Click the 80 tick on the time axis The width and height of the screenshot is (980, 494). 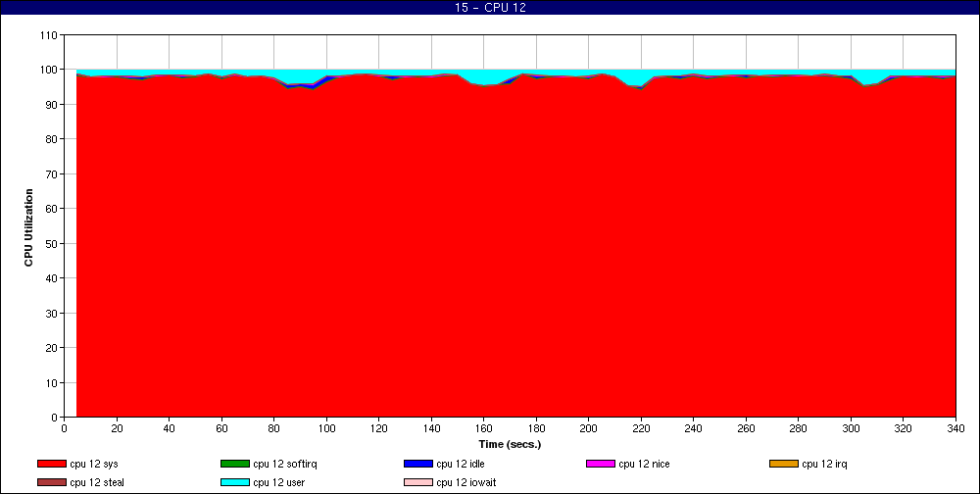point(273,429)
